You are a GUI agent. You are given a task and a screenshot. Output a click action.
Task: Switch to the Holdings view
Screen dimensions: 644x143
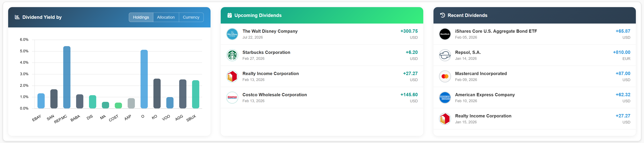point(141,17)
